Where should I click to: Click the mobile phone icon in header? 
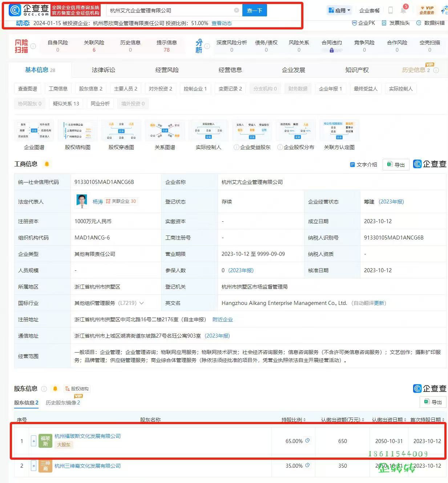tap(391, 10)
